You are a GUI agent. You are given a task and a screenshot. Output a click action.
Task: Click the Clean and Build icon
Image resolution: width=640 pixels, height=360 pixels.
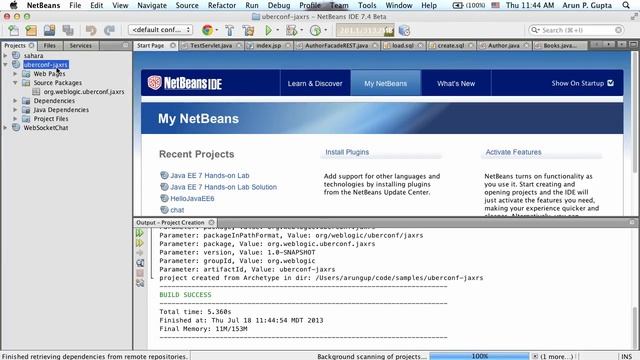coord(248,30)
